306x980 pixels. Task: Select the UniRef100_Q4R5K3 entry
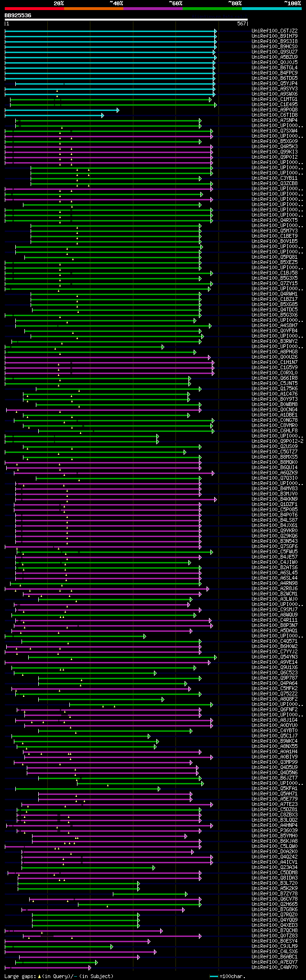pyautogui.click(x=274, y=147)
